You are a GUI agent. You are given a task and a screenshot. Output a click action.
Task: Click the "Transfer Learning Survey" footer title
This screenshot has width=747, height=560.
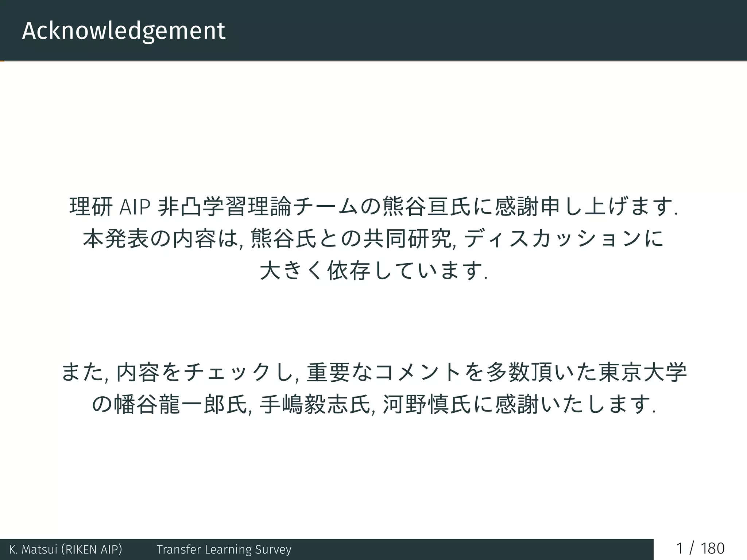coord(224,549)
